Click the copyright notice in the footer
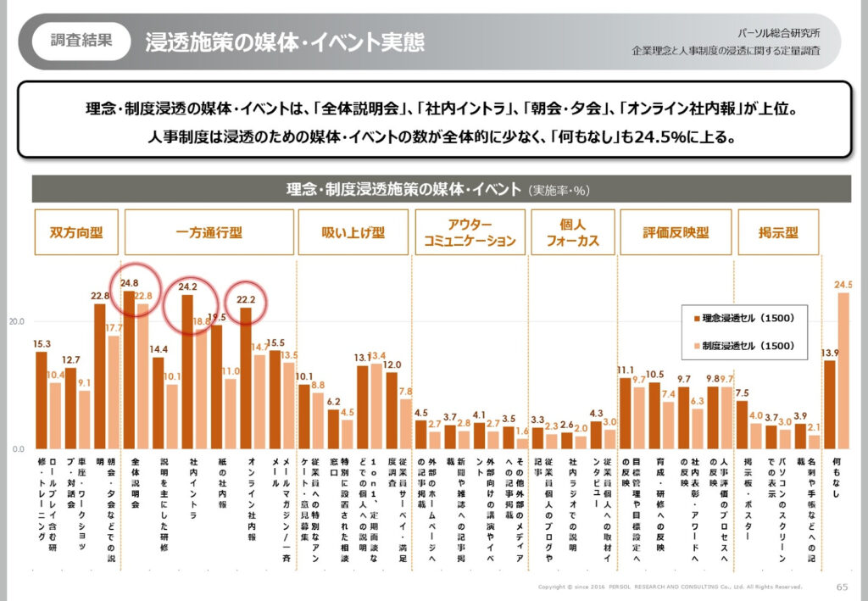868x601 pixels. coord(670,587)
